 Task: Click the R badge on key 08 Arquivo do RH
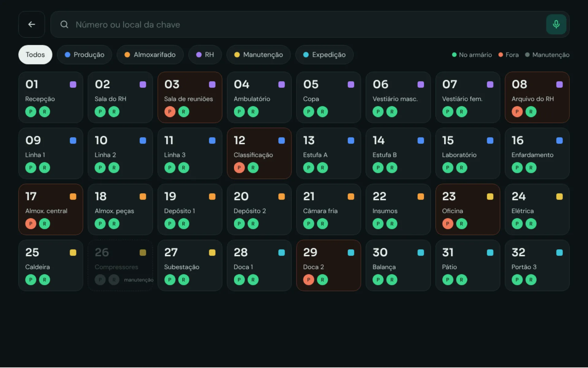click(531, 112)
